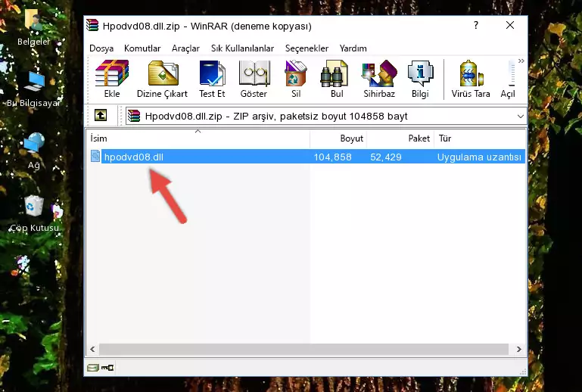Click the Ekle (Add) toolbar icon
The width and height of the screenshot is (582, 392).
112,79
